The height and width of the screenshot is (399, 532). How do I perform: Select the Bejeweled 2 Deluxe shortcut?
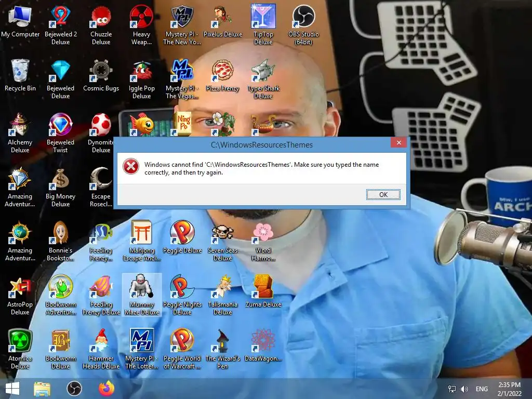coord(60,24)
